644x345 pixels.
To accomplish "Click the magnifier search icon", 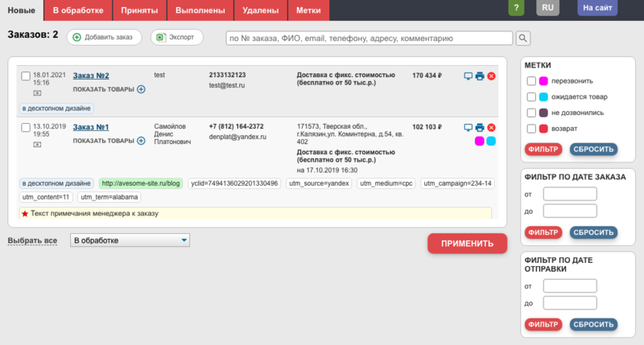I will (x=522, y=38).
